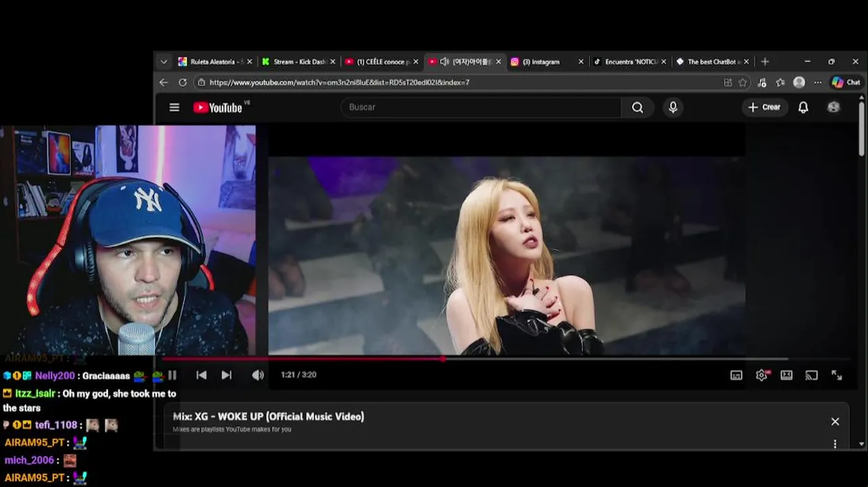Image resolution: width=868 pixels, height=487 pixels.
Task: Click the music video frame
Action: [507, 256]
